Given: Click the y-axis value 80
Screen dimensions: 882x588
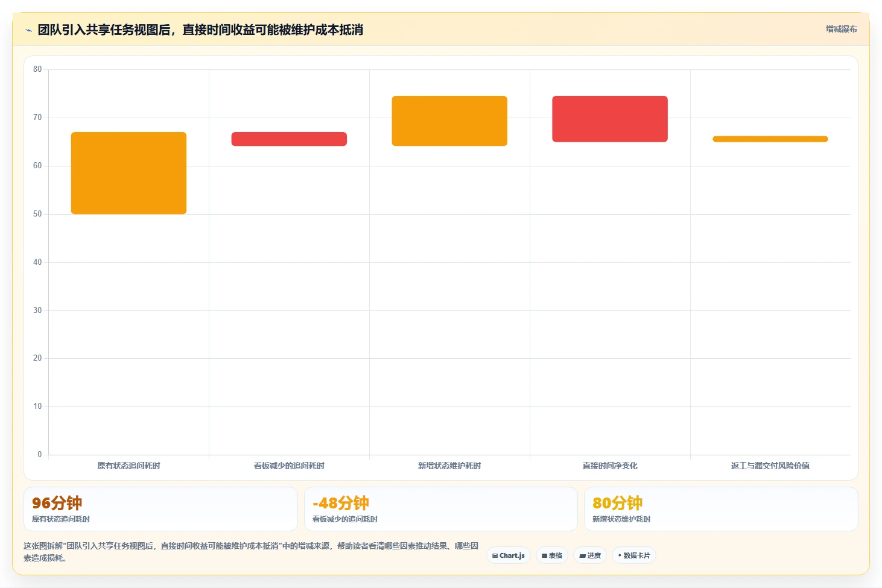Looking at the screenshot, I should 37,69.
